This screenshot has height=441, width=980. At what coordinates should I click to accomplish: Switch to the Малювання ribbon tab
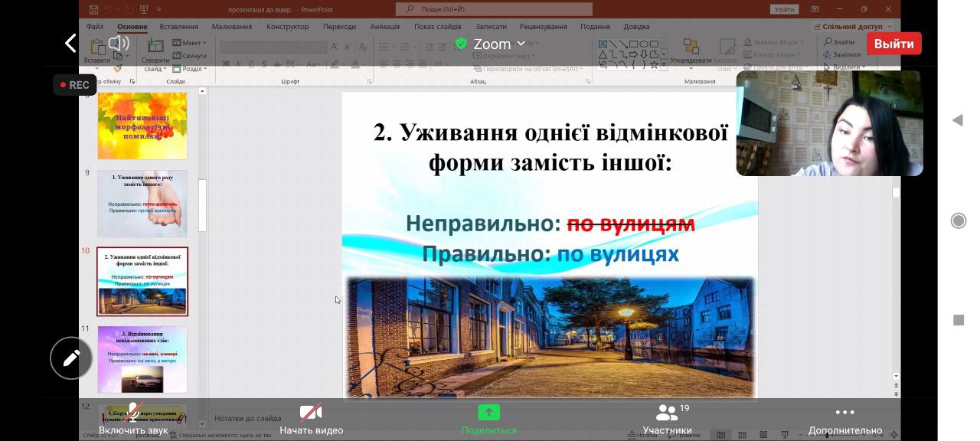pyautogui.click(x=232, y=26)
